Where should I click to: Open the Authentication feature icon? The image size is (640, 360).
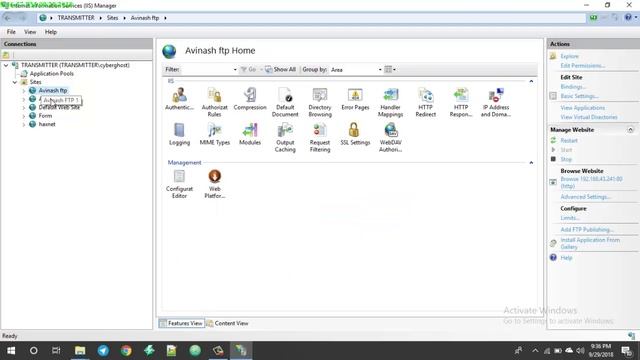point(179,99)
